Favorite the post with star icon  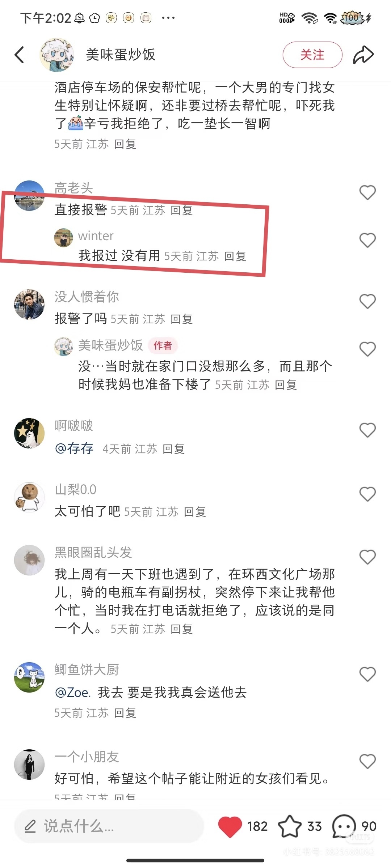click(290, 826)
